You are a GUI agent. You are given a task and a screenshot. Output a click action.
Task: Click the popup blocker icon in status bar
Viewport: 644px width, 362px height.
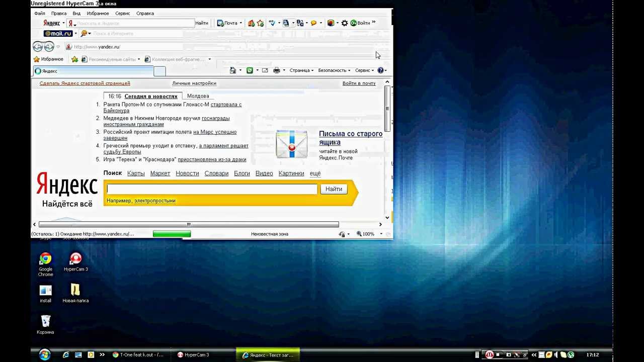coord(342,234)
